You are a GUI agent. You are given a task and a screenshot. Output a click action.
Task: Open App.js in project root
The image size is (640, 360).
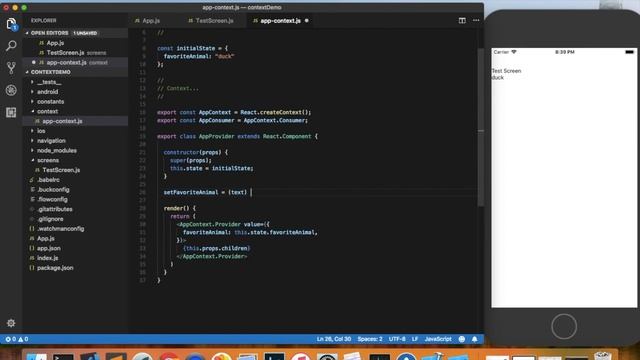pyautogui.click(x=46, y=239)
